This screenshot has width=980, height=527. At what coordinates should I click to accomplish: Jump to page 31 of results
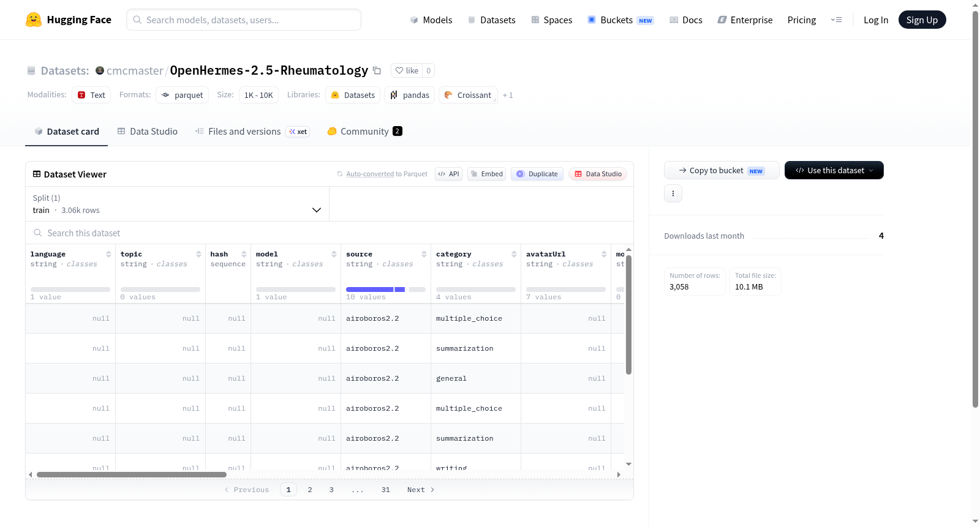coord(386,490)
